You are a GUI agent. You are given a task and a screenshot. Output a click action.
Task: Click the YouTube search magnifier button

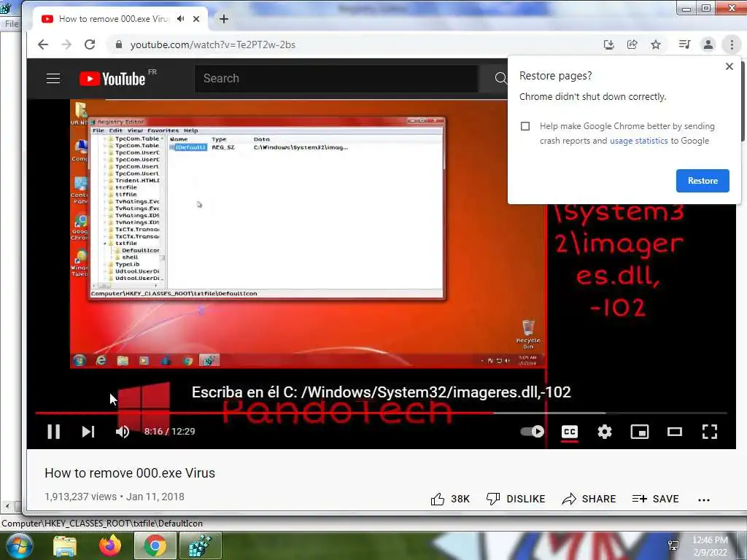pyautogui.click(x=500, y=79)
